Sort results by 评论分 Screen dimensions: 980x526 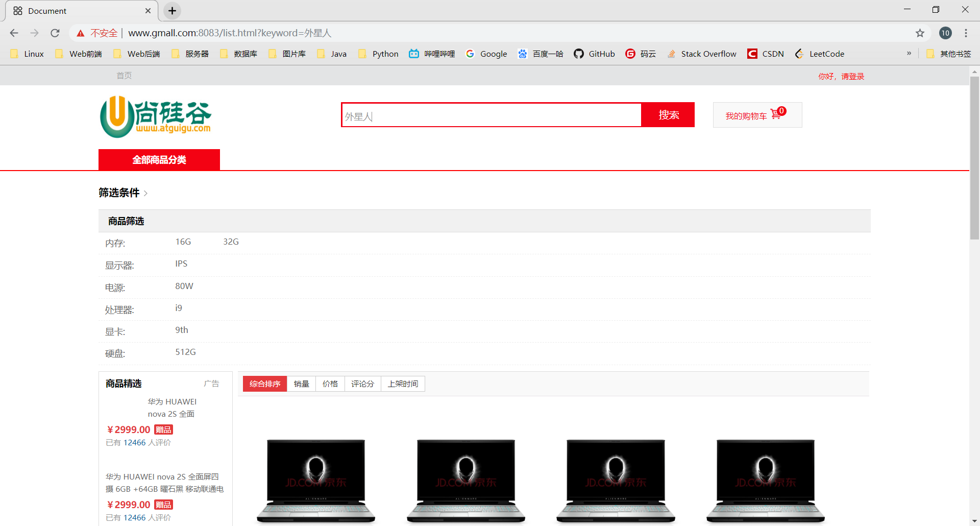coord(363,384)
